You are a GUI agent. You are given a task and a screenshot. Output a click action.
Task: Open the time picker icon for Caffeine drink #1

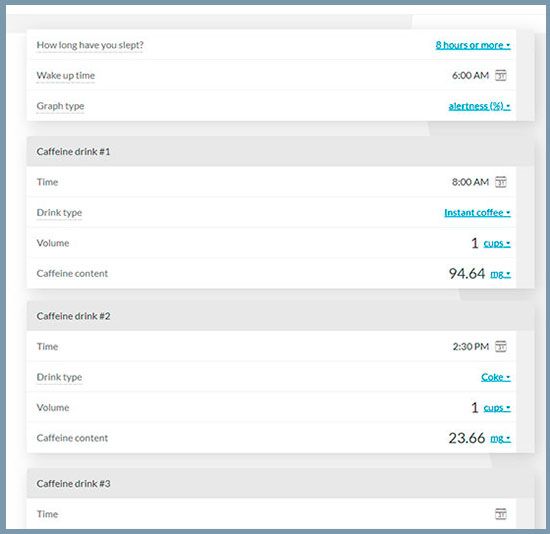coord(501,182)
